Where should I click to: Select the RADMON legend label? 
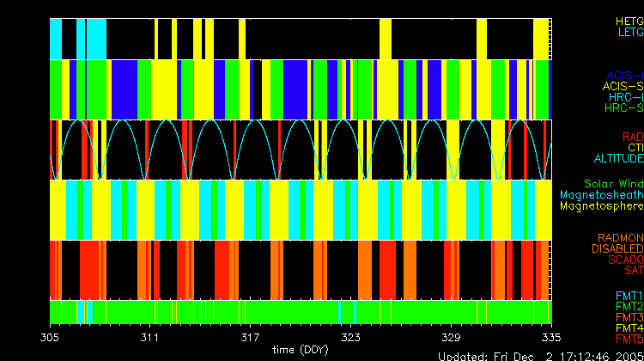click(621, 237)
